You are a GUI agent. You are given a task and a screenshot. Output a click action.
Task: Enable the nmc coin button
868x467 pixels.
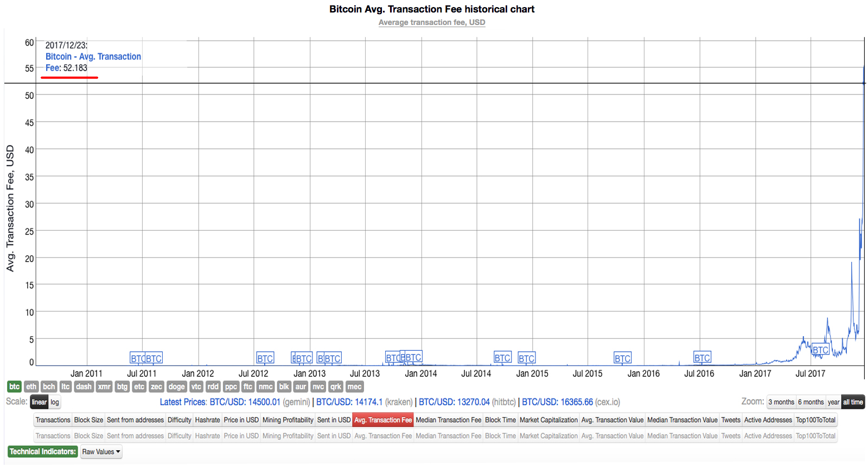[x=266, y=387]
